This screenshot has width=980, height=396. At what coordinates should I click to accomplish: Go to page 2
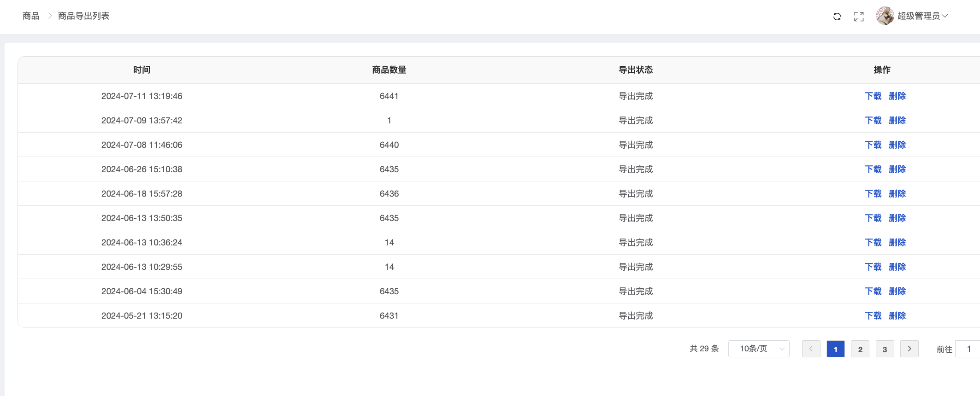[860, 349]
